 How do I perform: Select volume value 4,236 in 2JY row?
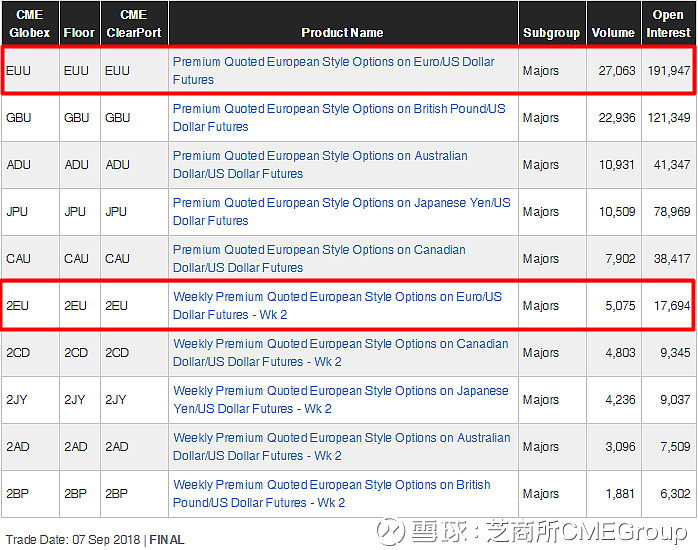click(x=620, y=400)
